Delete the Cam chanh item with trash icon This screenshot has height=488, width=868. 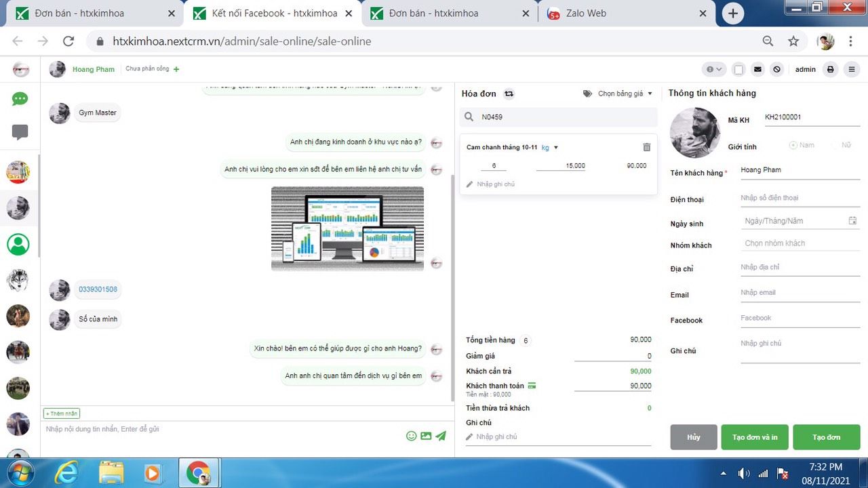(646, 147)
